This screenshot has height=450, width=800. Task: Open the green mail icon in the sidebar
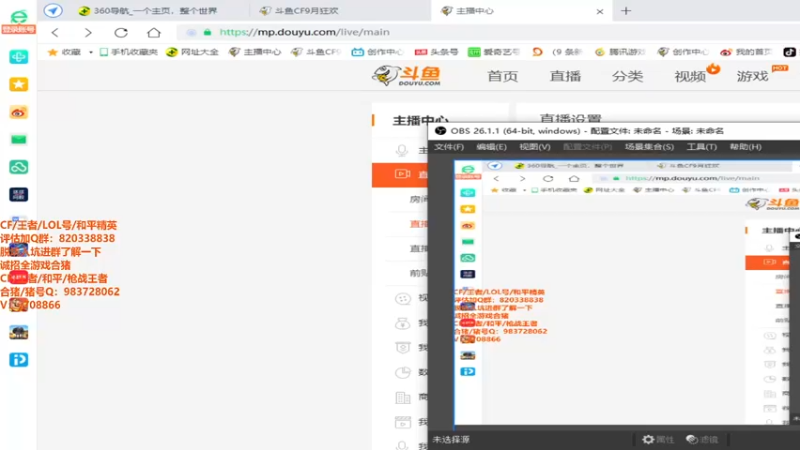pos(18,139)
